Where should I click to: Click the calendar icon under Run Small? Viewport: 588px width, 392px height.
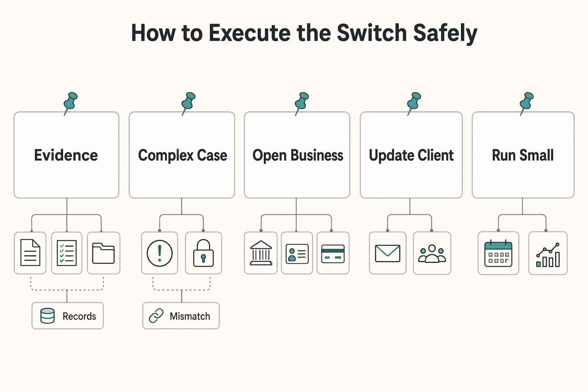click(x=498, y=253)
